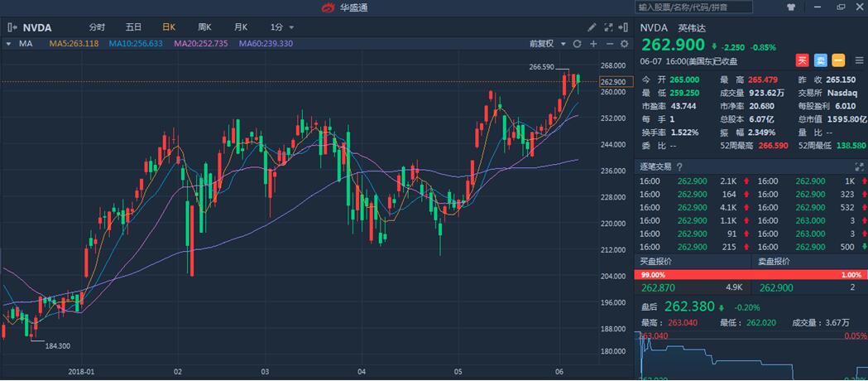
Task: Zoom in on the chart with plus
Action: click(x=593, y=44)
